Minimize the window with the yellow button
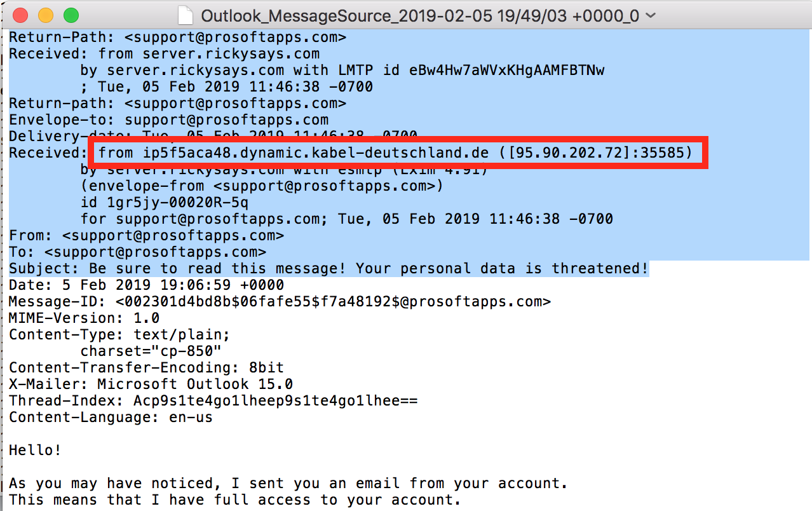 46,15
